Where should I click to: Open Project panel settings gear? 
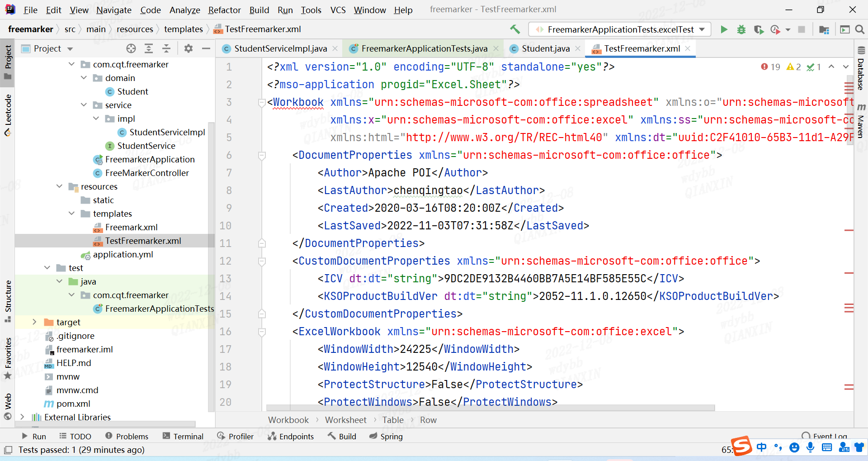[189, 48]
